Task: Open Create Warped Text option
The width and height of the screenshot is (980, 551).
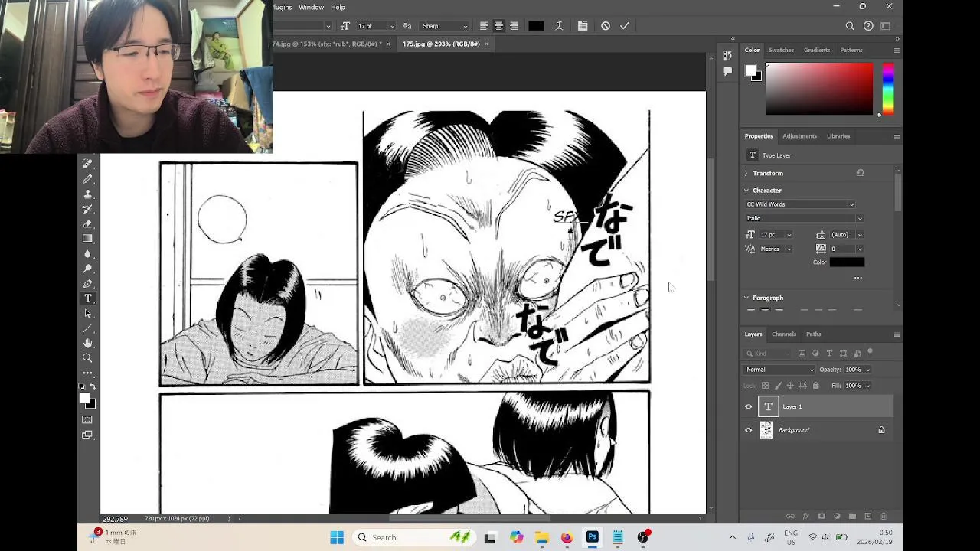Action: pyautogui.click(x=559, y=26)
